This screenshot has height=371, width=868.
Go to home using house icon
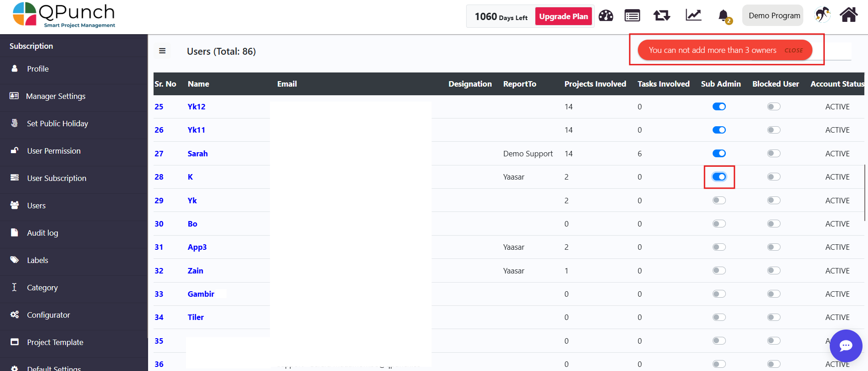[848, 15]
